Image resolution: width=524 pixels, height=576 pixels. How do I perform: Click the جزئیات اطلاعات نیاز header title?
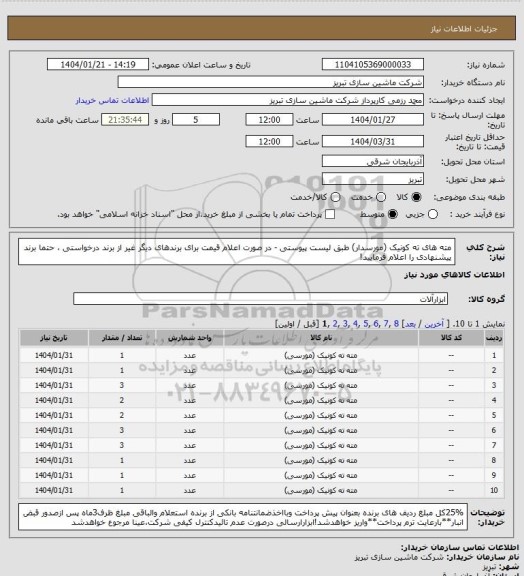pos(464,29)
